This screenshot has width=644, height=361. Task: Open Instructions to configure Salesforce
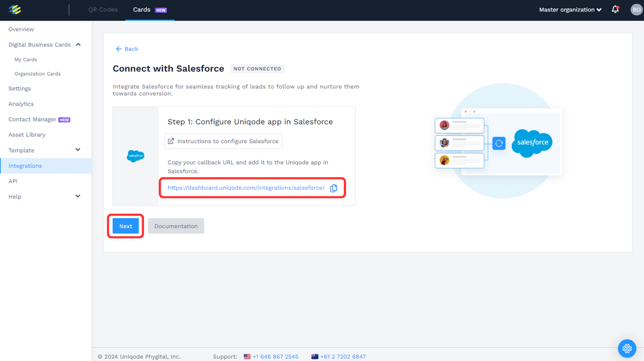click(x=223, y=141)
